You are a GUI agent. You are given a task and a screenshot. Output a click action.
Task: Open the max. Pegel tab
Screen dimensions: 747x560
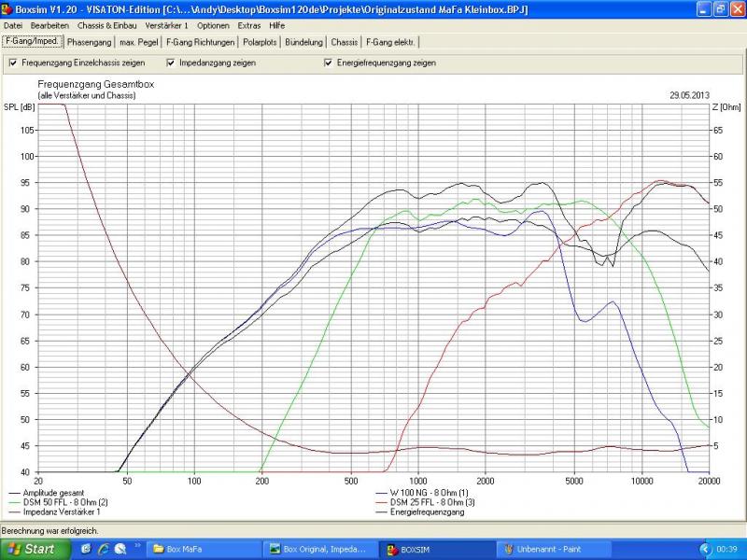point(139,42)
